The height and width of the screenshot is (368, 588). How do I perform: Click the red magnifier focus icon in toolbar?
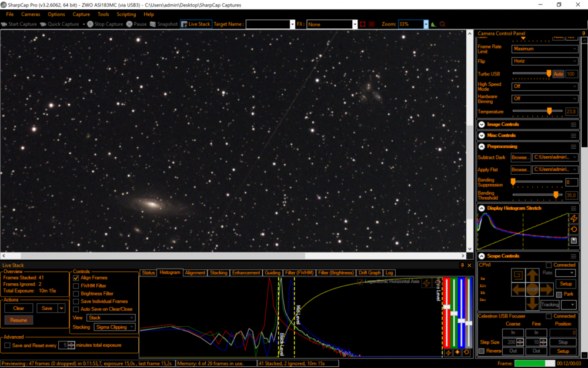pos(443,24)
